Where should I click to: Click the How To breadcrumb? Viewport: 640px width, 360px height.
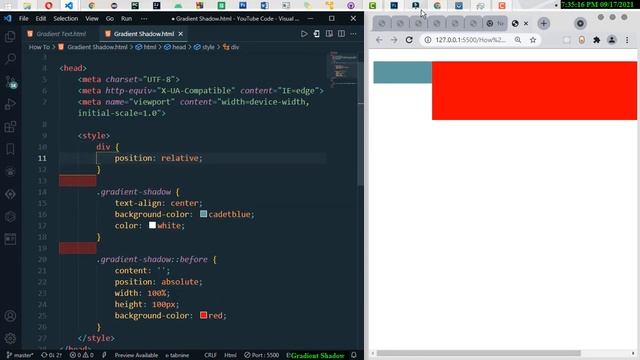click(39, 47)
